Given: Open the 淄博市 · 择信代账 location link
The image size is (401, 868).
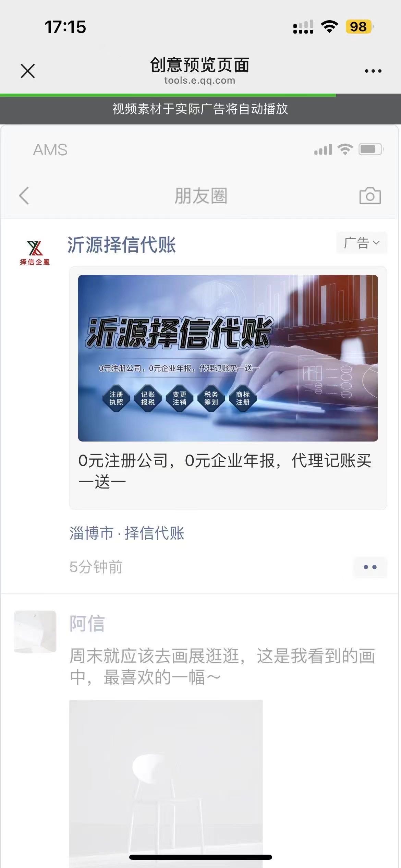Looking at the screenshot, I should pyautogui.click(x=127, y=533).
